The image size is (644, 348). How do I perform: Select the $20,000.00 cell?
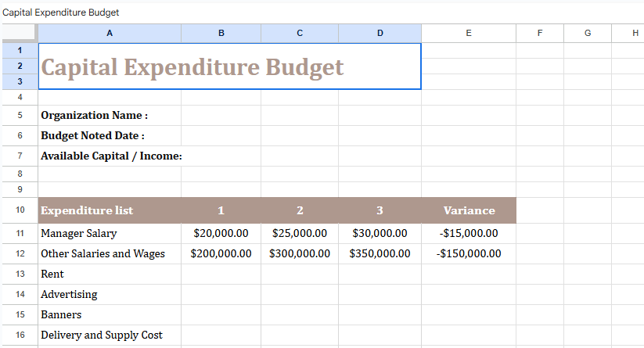coord(221,233)
